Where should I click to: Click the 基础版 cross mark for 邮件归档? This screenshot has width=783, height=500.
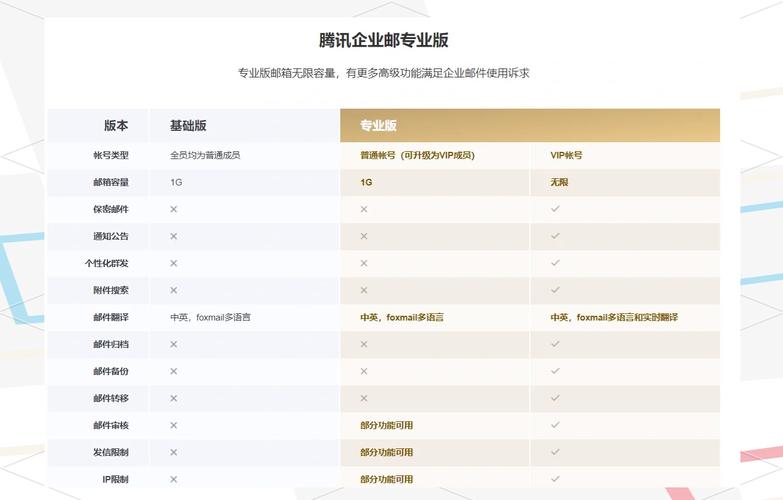point(174,344)
